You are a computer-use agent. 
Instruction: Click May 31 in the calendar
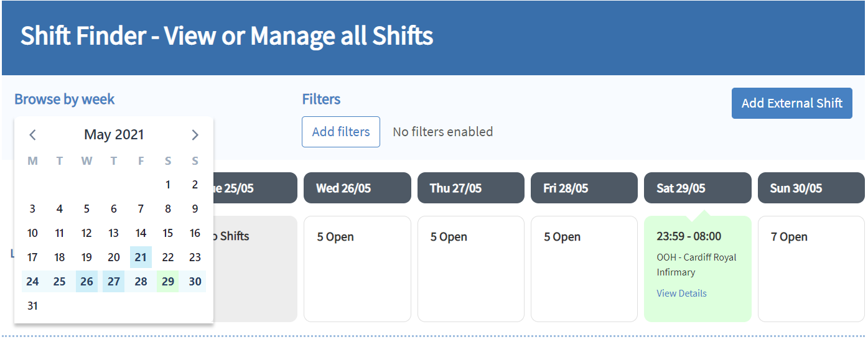(32, 306)
